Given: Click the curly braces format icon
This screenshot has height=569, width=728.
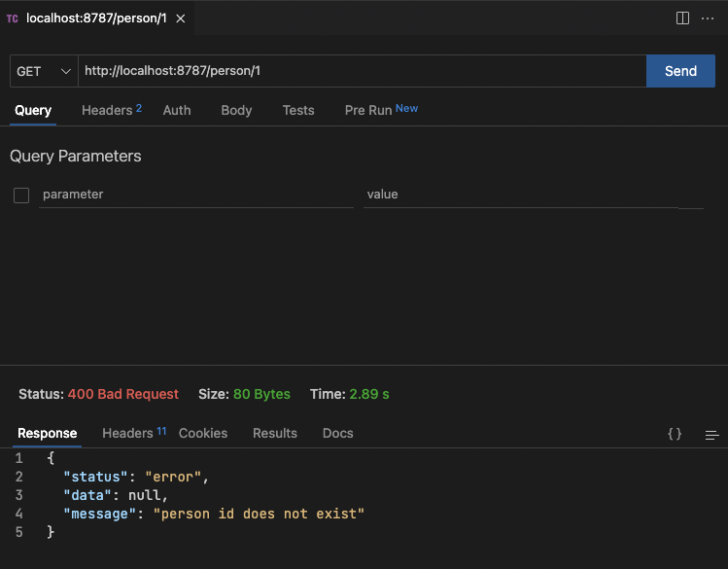Looking at the screenshot, I should (675, 434).
